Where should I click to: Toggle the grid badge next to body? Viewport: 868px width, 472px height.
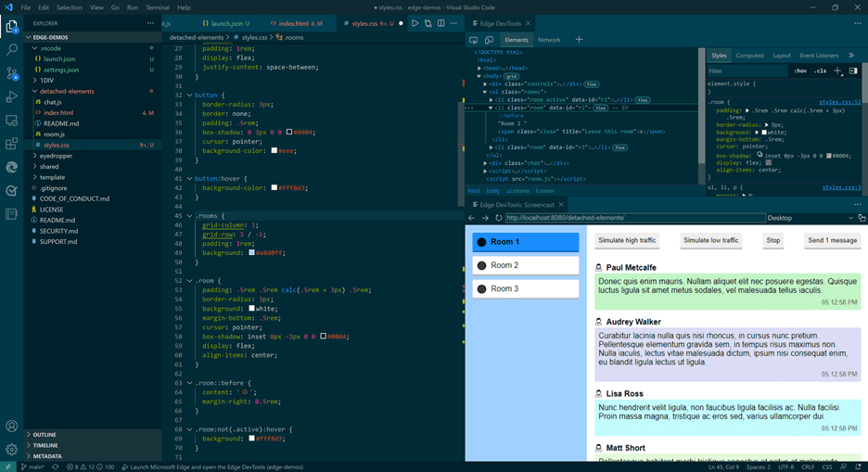[512, 76]
